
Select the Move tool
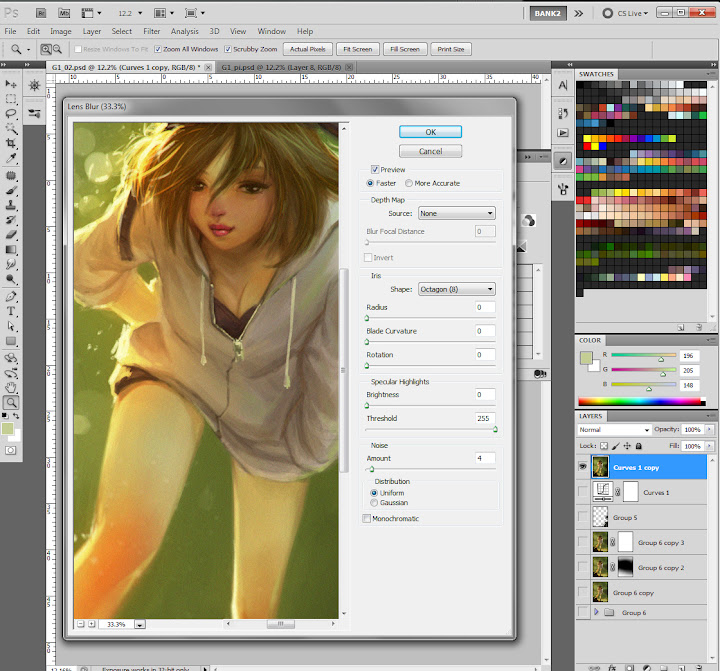11,84
